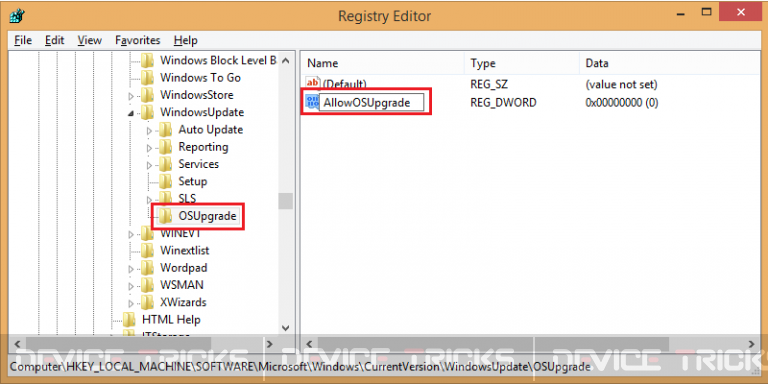Select the Windows To Go key
768x384 pixels.
coord(200,77)
